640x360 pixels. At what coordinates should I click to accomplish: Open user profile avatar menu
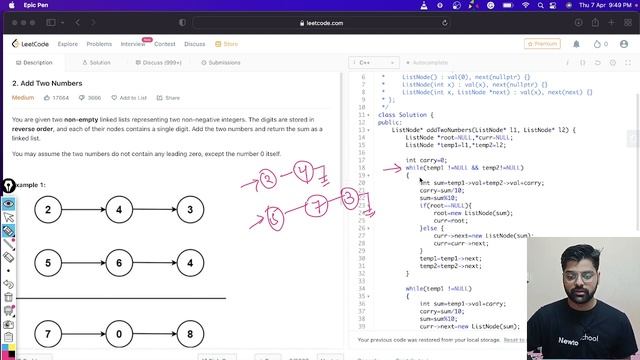coord(624,44)
